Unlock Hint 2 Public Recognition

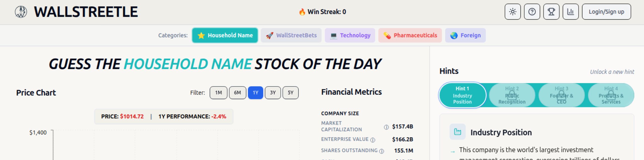point(512,95)
